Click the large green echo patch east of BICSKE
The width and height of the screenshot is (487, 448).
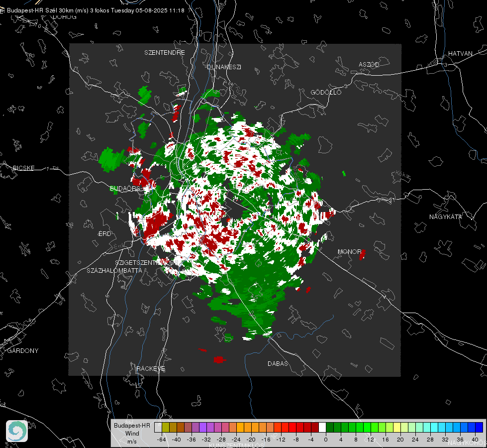[x=112, y=159]
